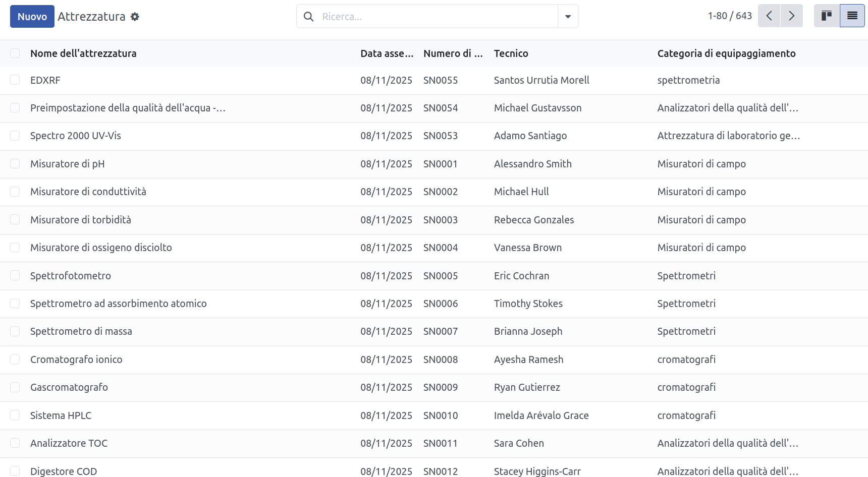Focus the Ricerca search field

pyautogui.click(x=437, y=17)
